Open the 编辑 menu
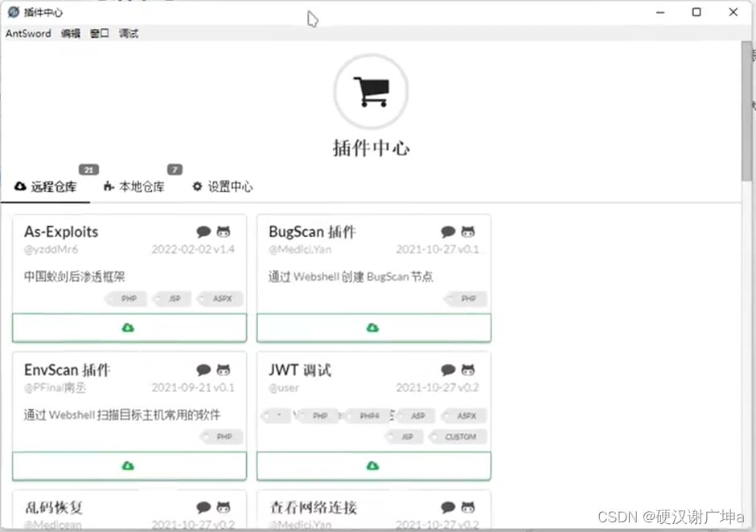This screenshot has width=756, height=532. (x=71, y=33)
